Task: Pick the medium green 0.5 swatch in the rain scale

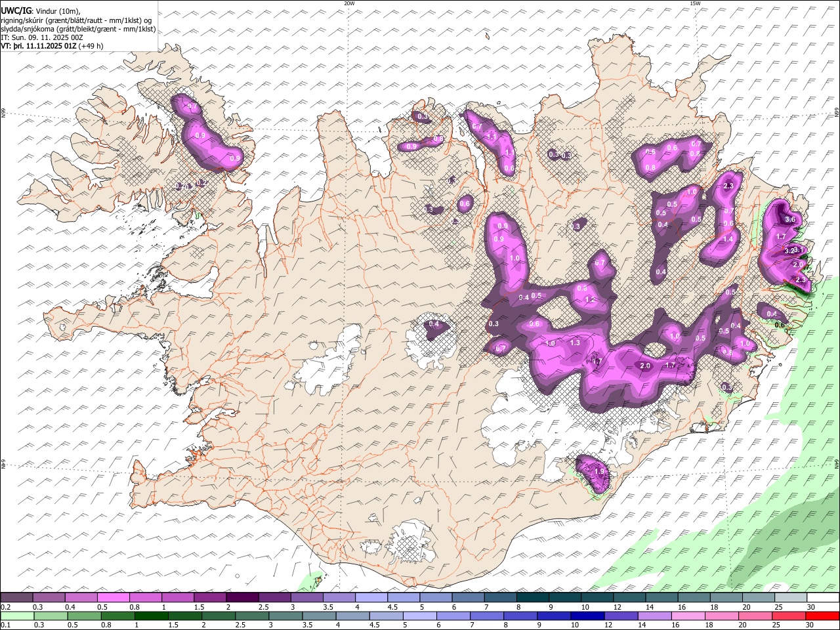Action: [x=85, y=616]
